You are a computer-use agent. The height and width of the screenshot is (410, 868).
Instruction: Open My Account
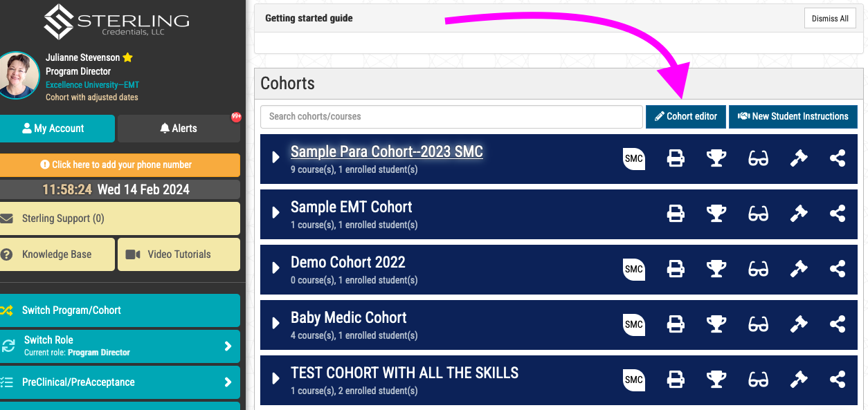tap(57, 128)
